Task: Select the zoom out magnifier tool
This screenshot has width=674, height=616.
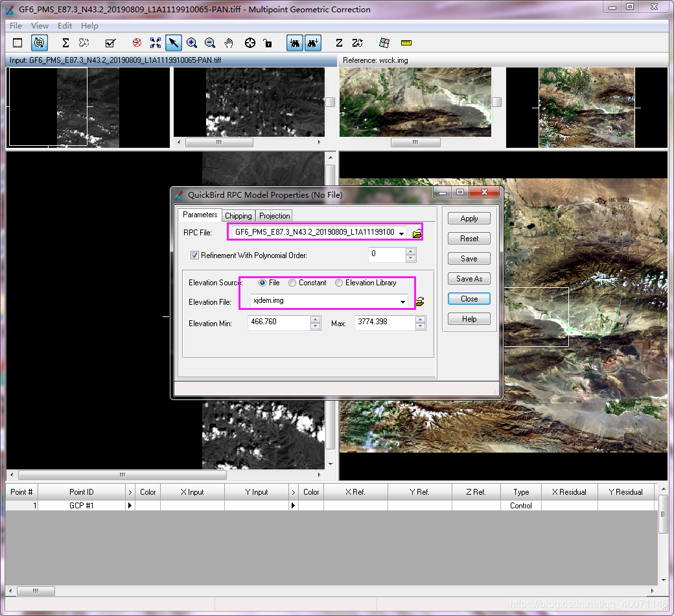Action: coord(210,43)
